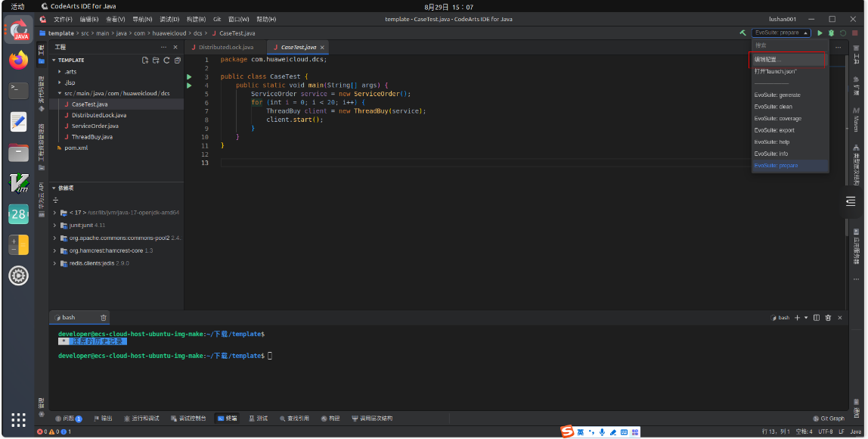Click the New File icon in TEMPLATE header
The height and width of the screenshot is (439, 868).
(144, 60)
